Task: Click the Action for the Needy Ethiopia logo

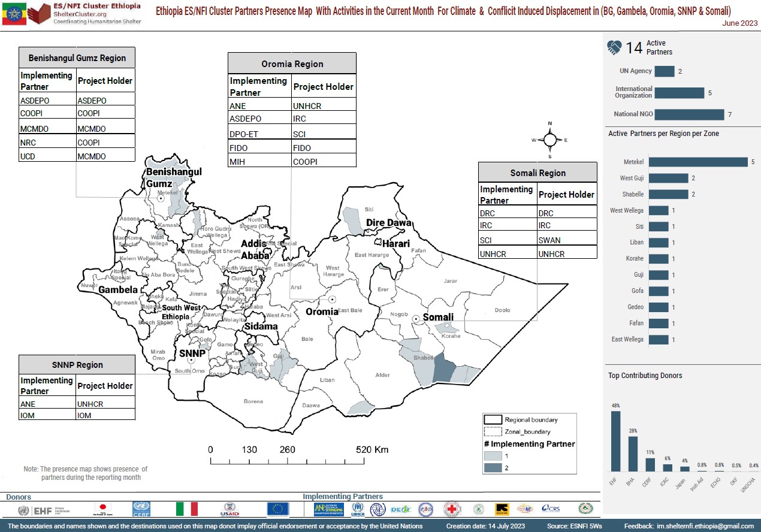Action: point(329,509)
